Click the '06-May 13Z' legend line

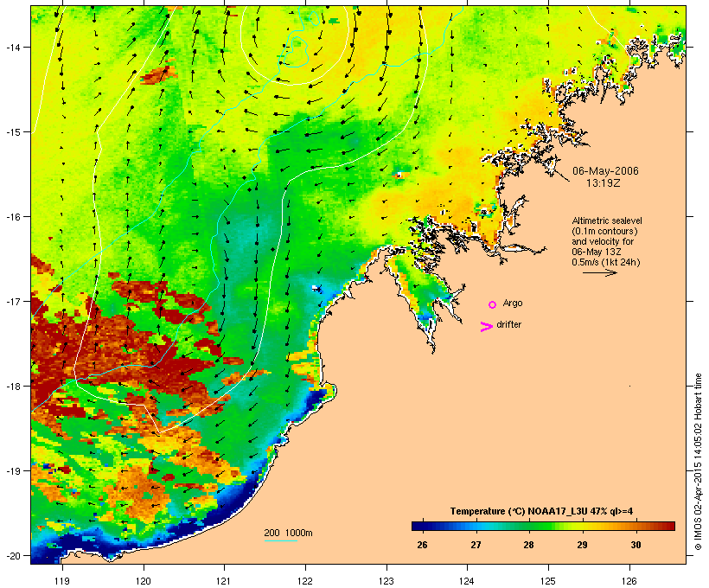tap(597, 252)
